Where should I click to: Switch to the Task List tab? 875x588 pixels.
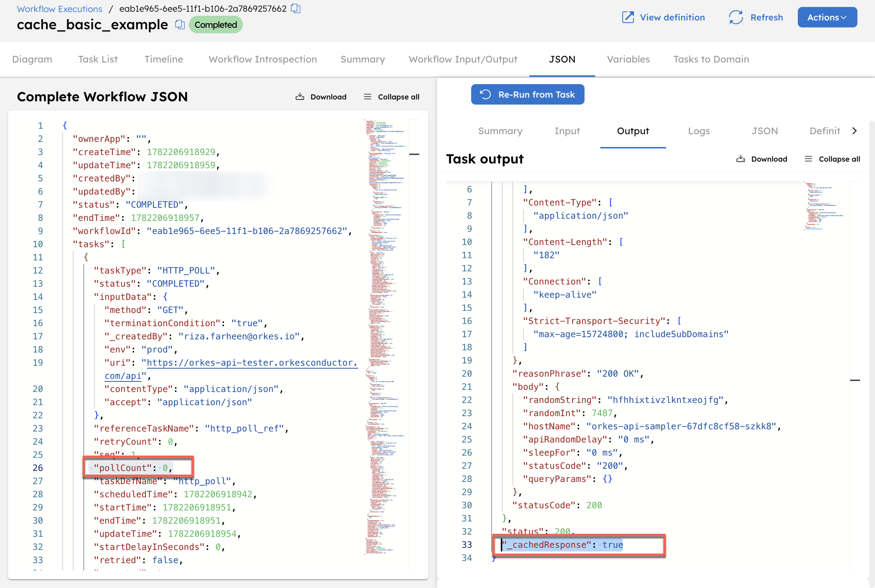[x=98, y=59]
